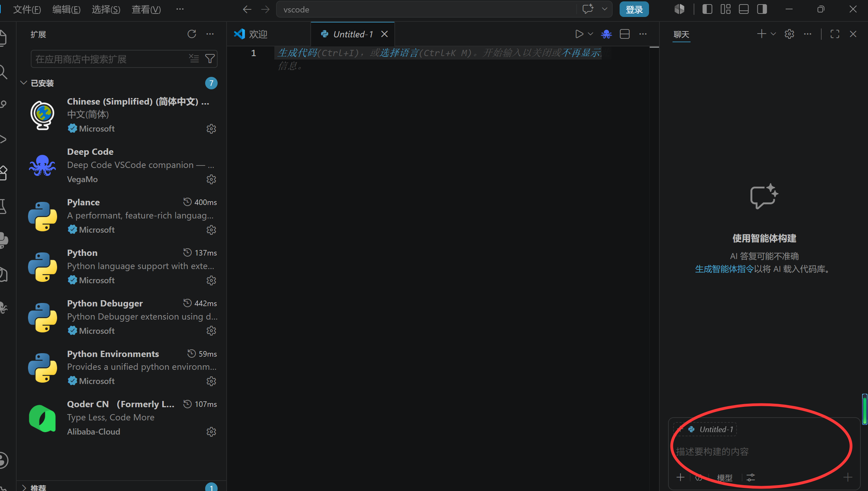868x491 pixels.
Task: Refresh the extensions list
Action: [x=192, y=34]
